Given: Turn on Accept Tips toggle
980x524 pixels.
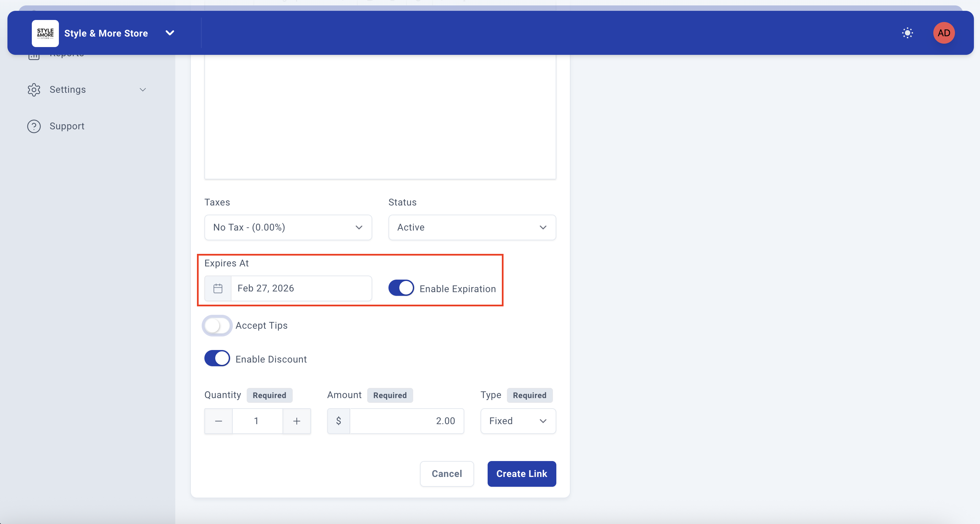Looking at the screenshot, I should point(217,326).
